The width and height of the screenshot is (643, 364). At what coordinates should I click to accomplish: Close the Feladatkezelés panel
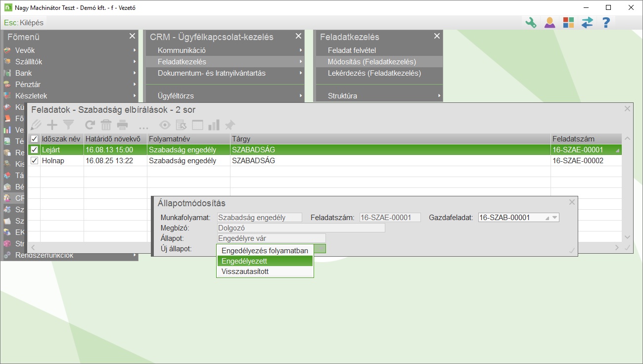437,36
